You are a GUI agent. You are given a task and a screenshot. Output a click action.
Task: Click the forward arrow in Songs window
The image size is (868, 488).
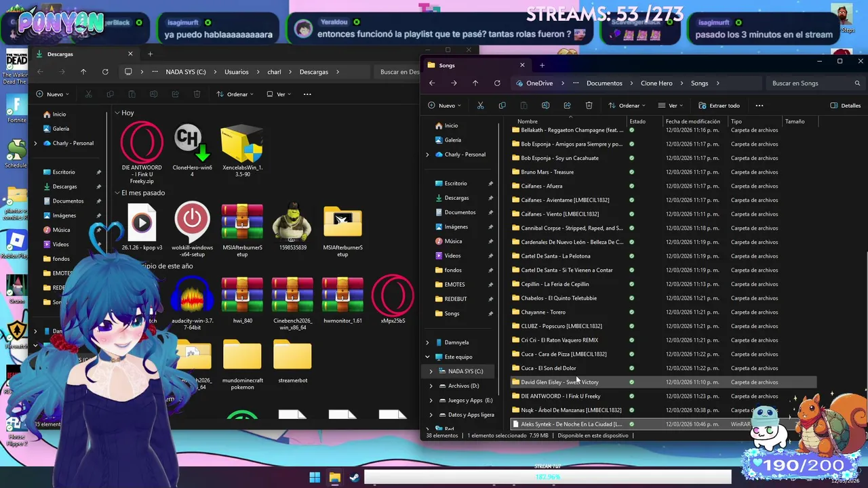point(454,83)
